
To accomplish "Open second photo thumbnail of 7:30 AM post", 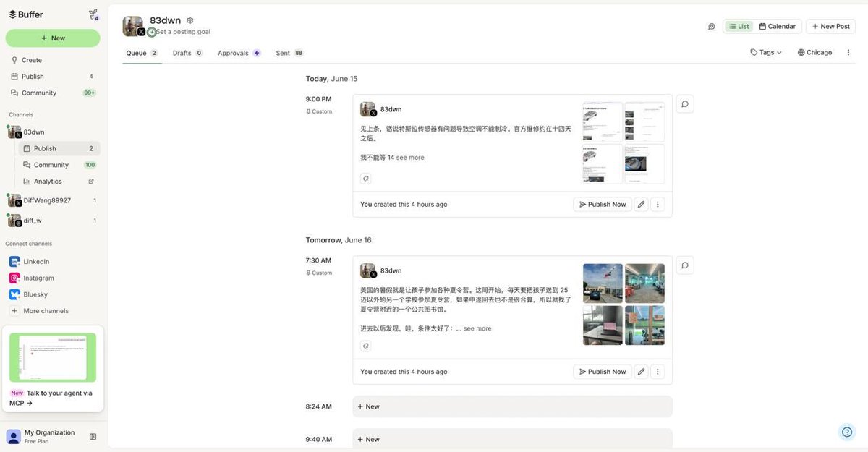I will pyautogui.click(x=644, y=283).
